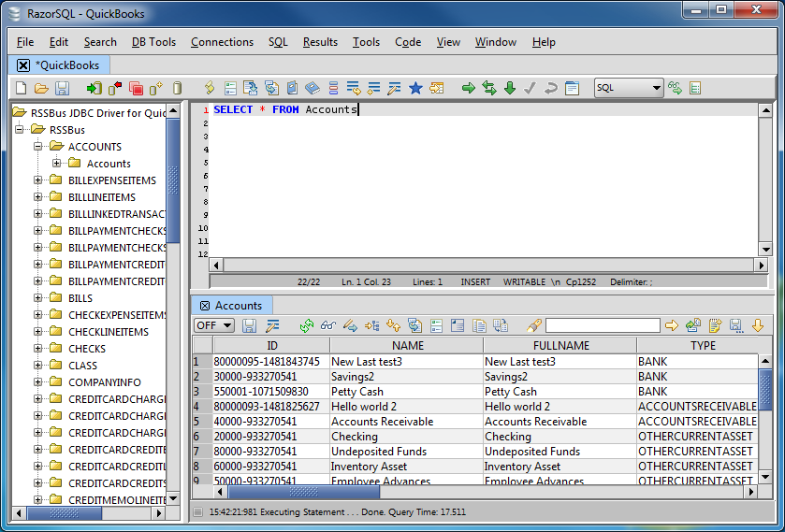This screenshot has width=785, height=532.
Task: Close the Accounts results tab with its X box
Action: [x=205, y=306]
